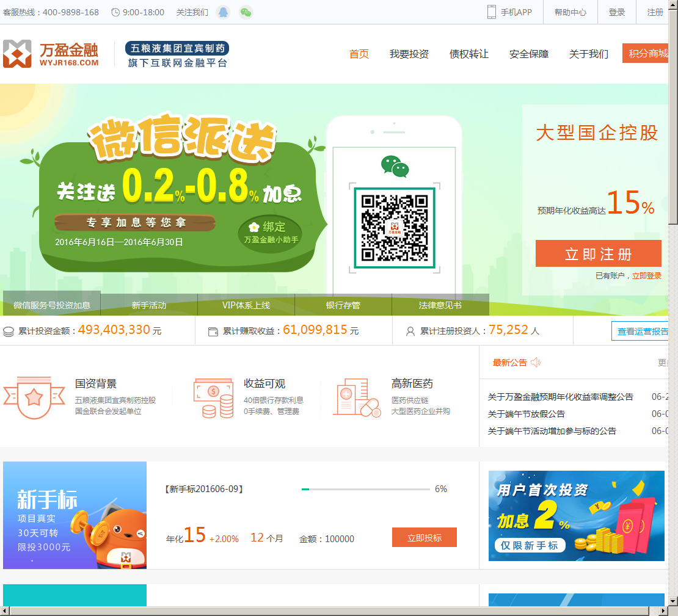The image size is (678, 616).
Task: Click the WeChat follow icon in top bar
Action: 246,12
